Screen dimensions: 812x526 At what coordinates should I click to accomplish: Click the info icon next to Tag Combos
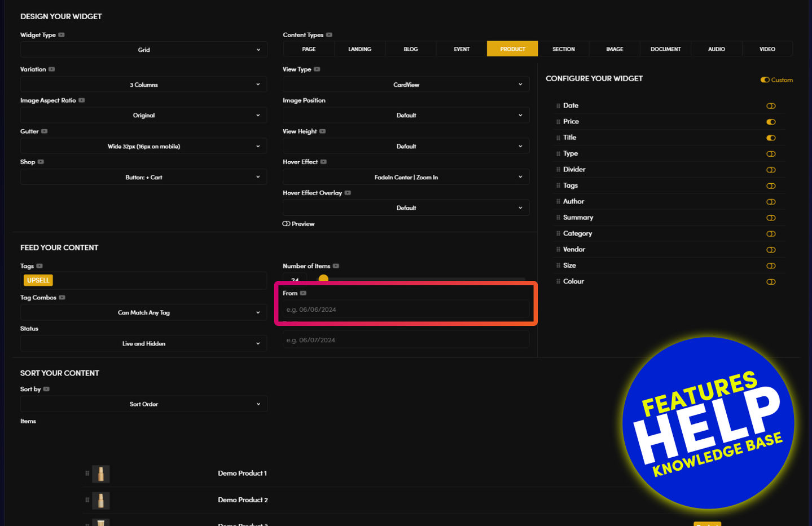click(62, 298)
